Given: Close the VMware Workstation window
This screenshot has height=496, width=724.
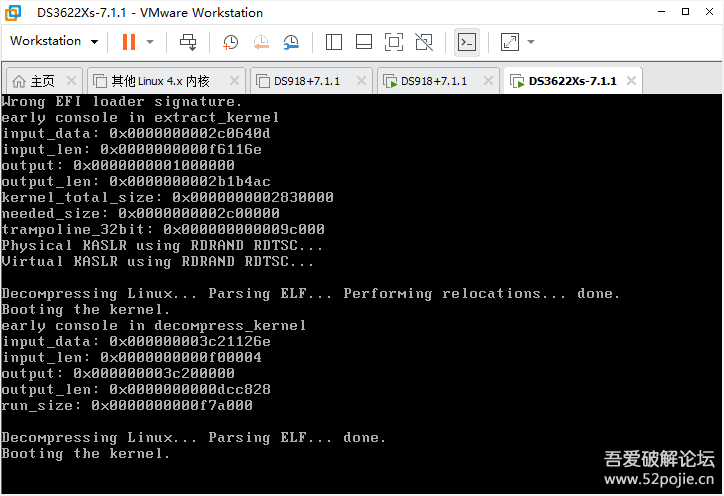Looking at the screenshot, I should [x=710, y=12].
